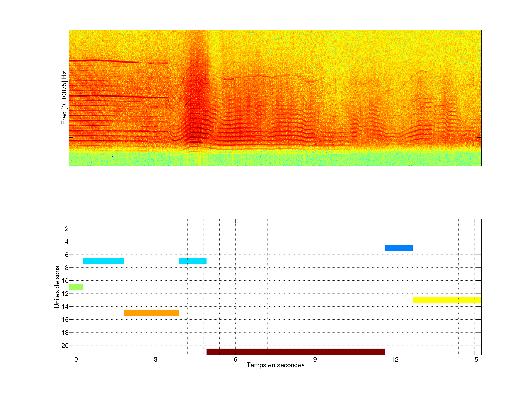Click x-axis tick label 3
Screen dimensions: 532x399
coord(156,359)
